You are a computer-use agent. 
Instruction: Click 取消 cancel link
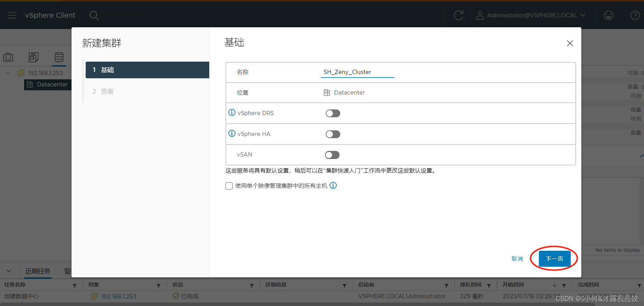(517, 259)
